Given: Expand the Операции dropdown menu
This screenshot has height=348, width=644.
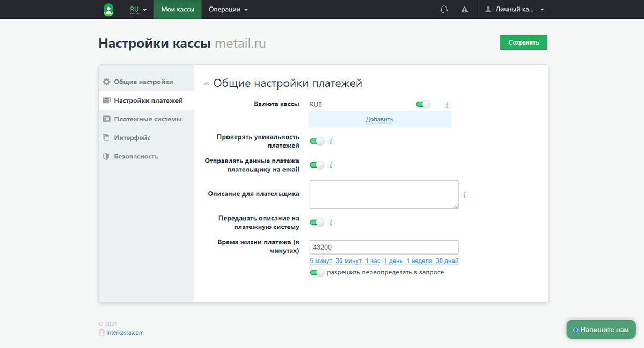Looking at the screenshot, I should click(x=228, y=10).
